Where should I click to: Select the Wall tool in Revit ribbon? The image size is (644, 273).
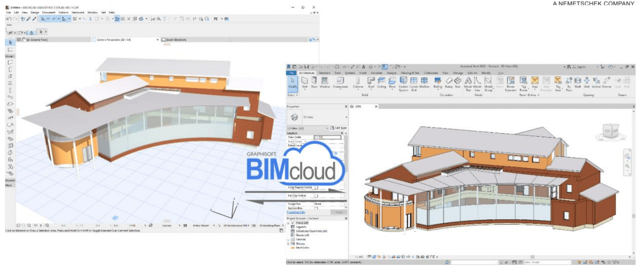(304, 82)
